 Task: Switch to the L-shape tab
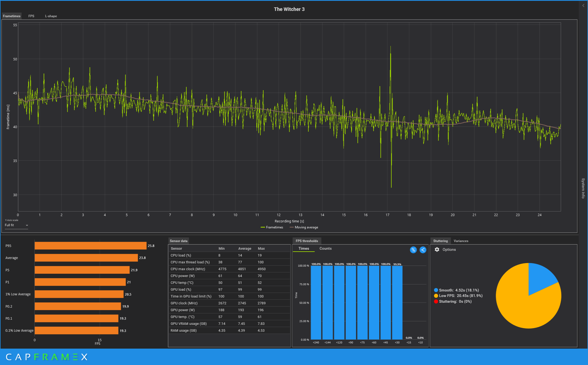click(x=51, y=16)
